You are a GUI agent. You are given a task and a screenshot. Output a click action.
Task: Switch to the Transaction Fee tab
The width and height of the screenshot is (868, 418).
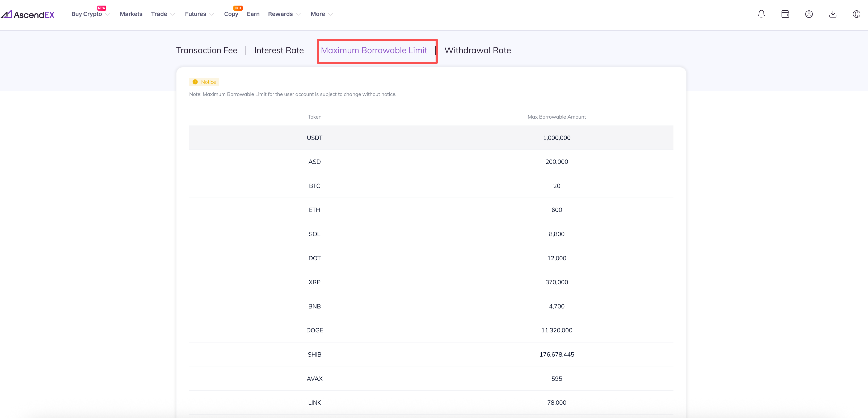(207, 51)
